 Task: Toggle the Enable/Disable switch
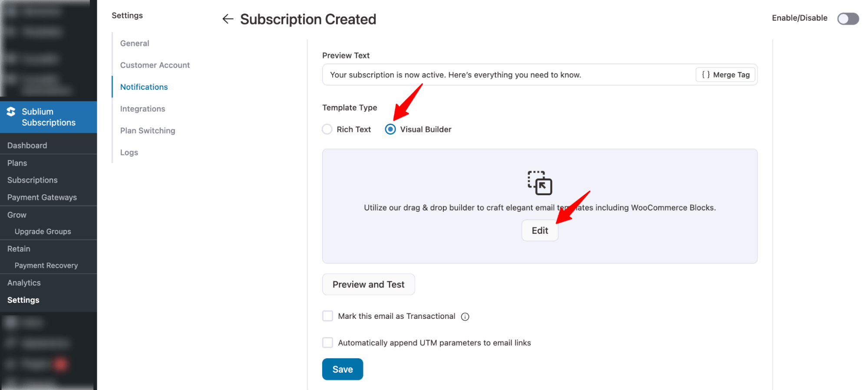848,18
